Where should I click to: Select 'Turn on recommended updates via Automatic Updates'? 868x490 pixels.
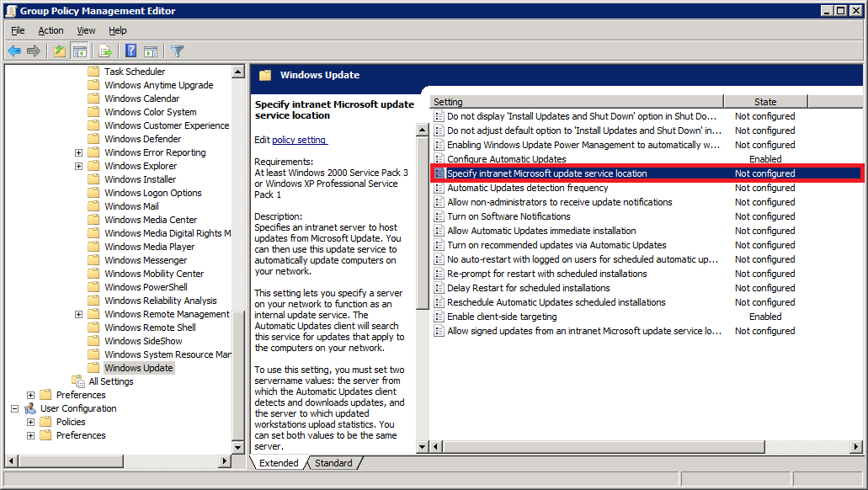(x=556, y=245)
